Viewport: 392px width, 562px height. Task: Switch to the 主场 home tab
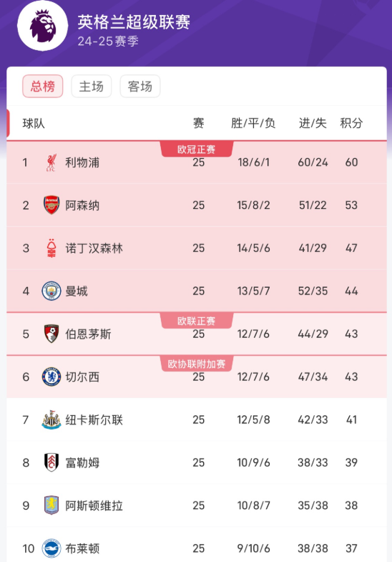92,87
